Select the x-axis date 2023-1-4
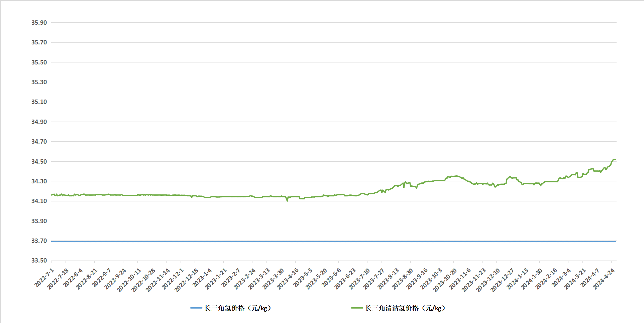Viewport: 644px width, 323px height. [x=202, y=277]
